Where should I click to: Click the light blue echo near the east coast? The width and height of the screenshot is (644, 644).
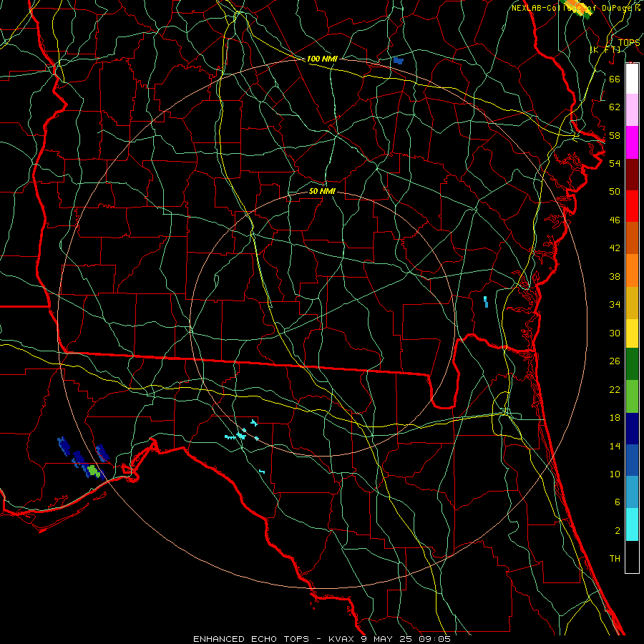[486, 302]
